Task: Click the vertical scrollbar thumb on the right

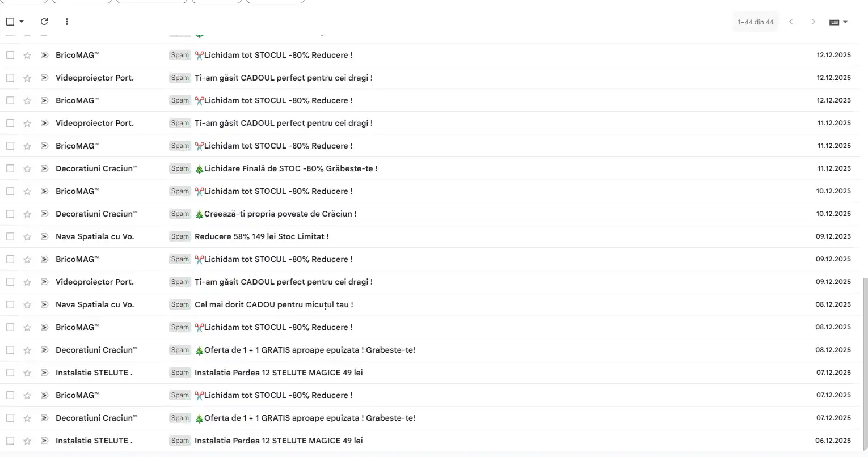Action: coord(865,363)
